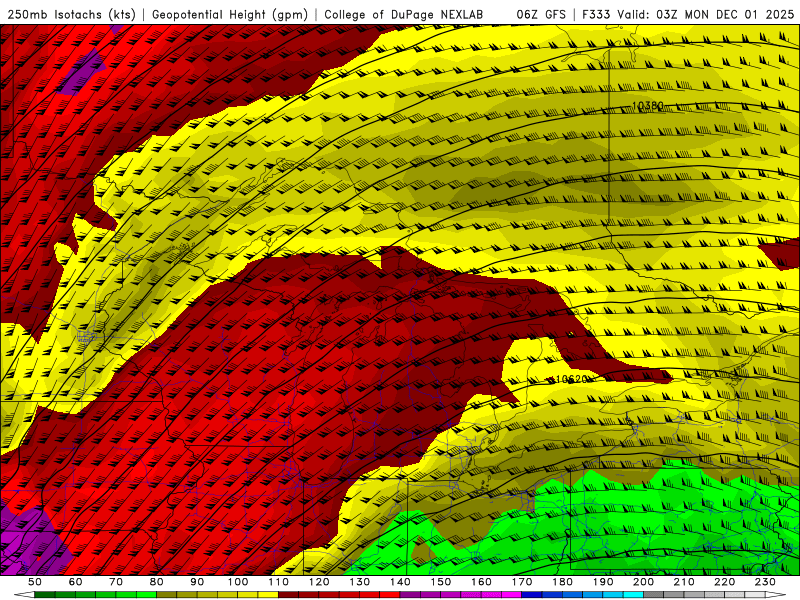Click the 'F333 Valid: 03Z MON DEC 01 2025' text
Image resolution: width=800 pixels, height=600 pixels.
(x=688, y=15)
